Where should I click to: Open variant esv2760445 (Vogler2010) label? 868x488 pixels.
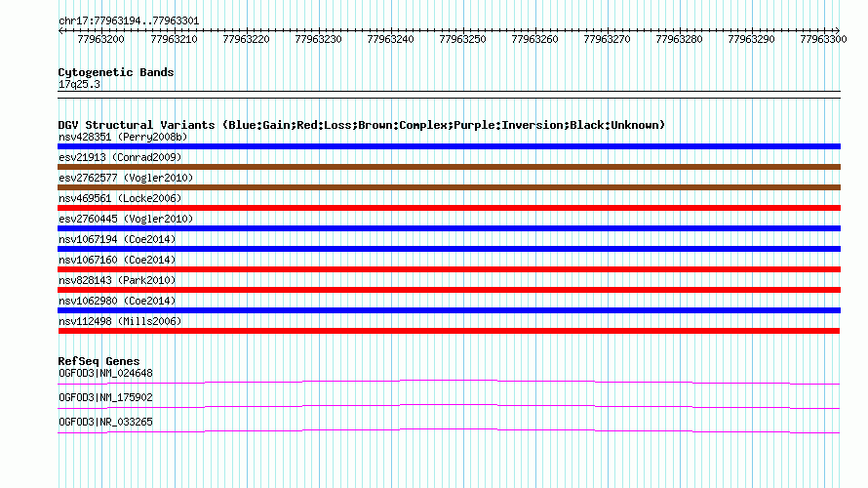[126, 219]
